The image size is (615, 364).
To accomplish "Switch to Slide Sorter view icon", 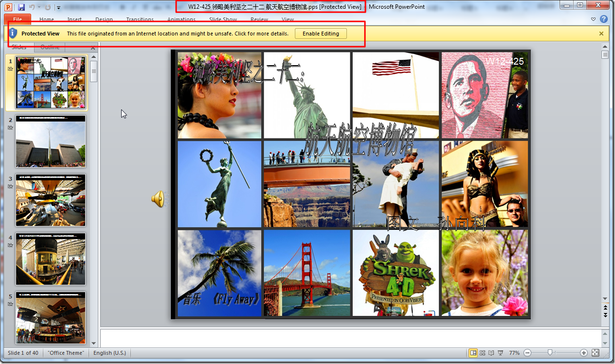I will (482, 353).
